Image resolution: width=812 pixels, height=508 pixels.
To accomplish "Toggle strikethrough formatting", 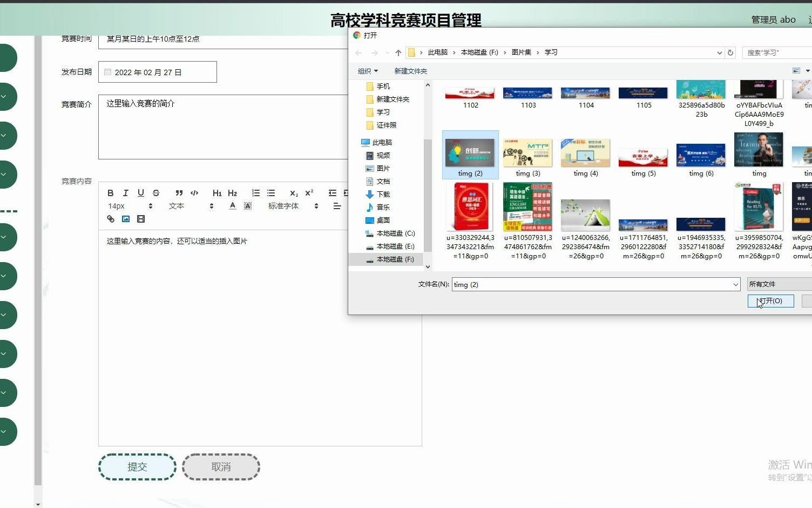I will tap(155, 193).
